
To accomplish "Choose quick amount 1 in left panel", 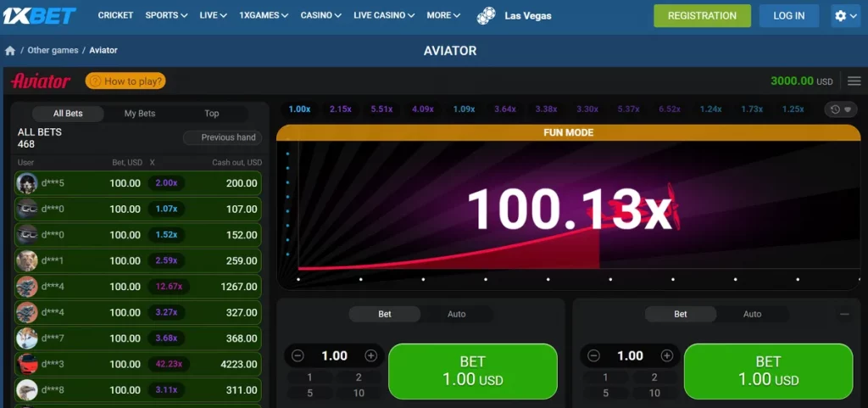I will tap(309, 377).
